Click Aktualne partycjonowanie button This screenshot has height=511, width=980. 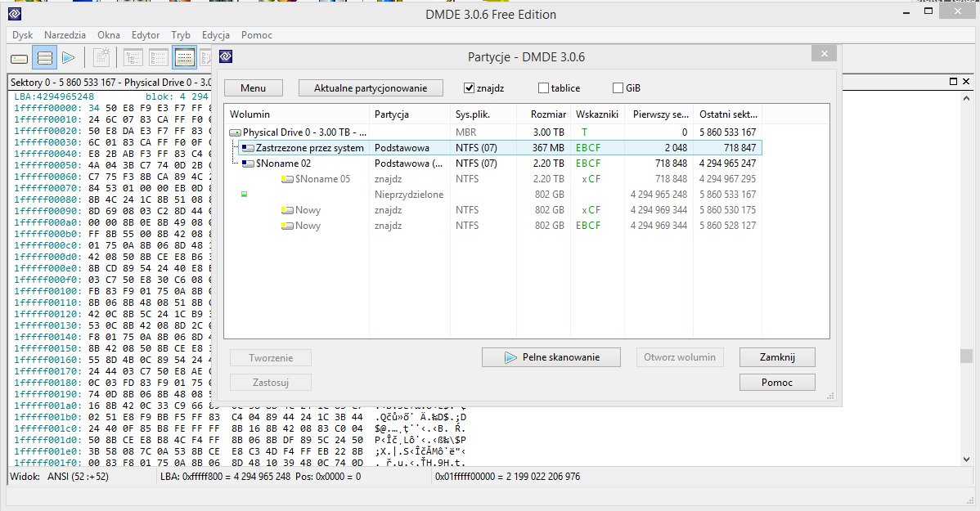click(x=371, y=88)
